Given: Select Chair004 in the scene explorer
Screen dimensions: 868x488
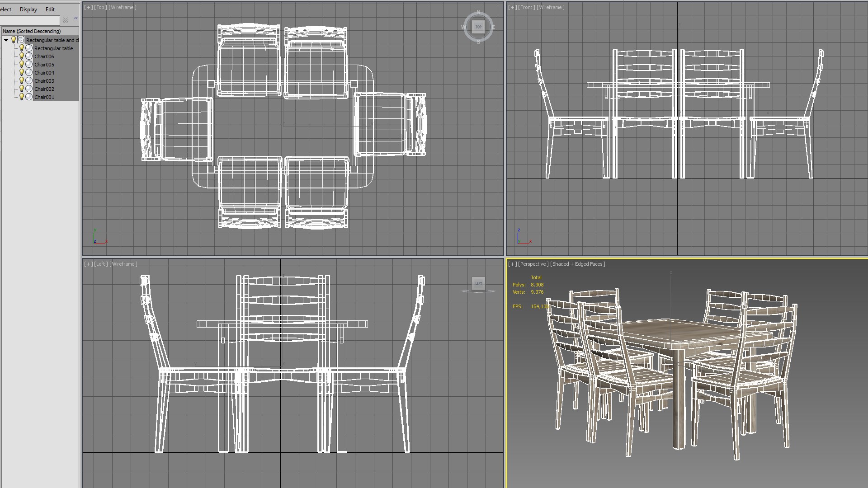Looking at the screenshot, I should point(44,73).
